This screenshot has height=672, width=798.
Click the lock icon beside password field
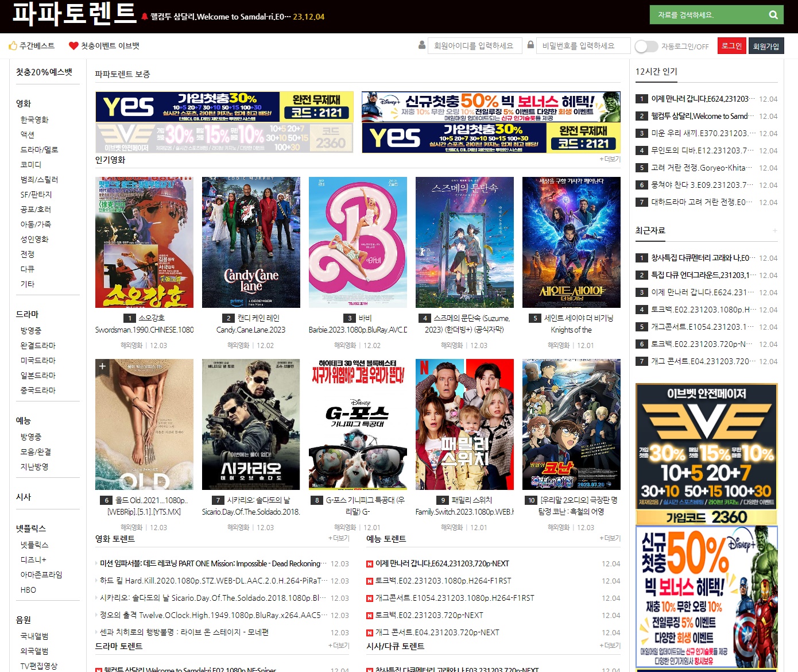pyautogui.click(x=531, y=45)
